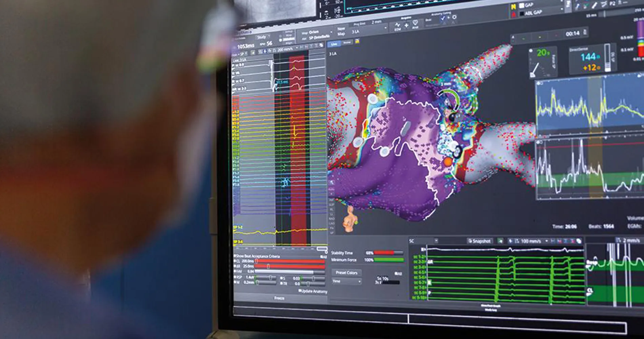
Task: Toggle the ΔR criterion checkbox
Action: (x=235, y=266)
